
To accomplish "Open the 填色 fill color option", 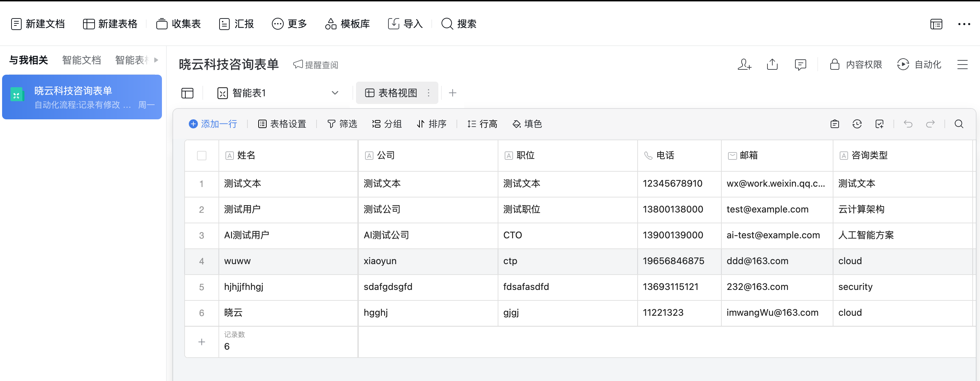I will click(527, 124).
